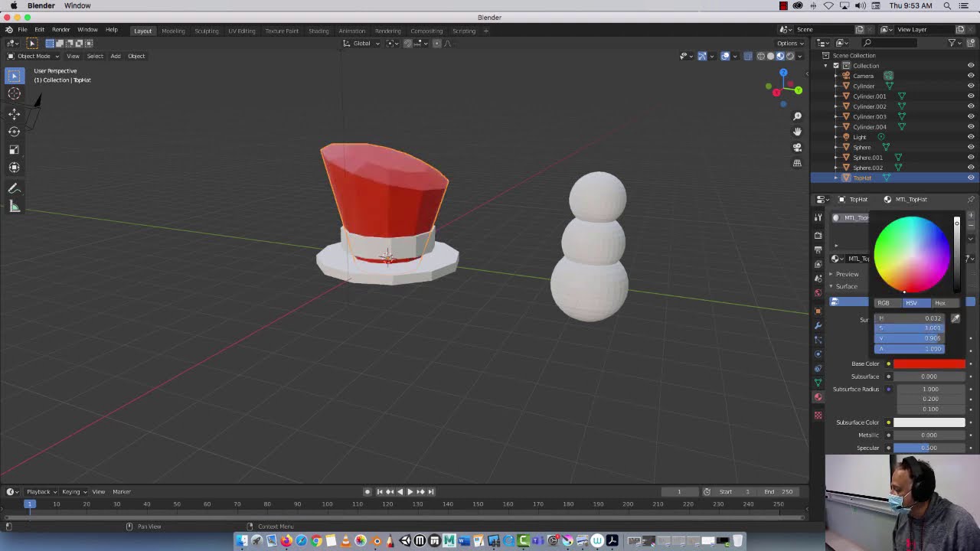This screenshot has width=980, height=551.
Task: Click the zoom view magnifier icon
Action: 797,116
